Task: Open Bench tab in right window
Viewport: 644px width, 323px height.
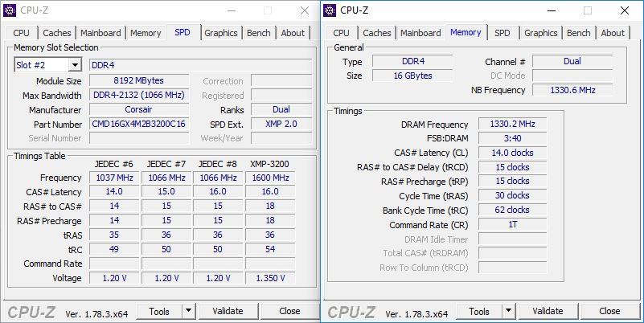Action: [579, 33]
